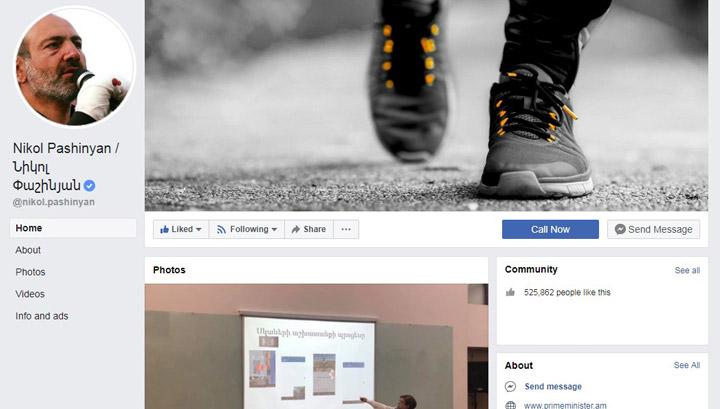Open Info and ads page
The height and width of the screenshot is (409, 720).
42,316
